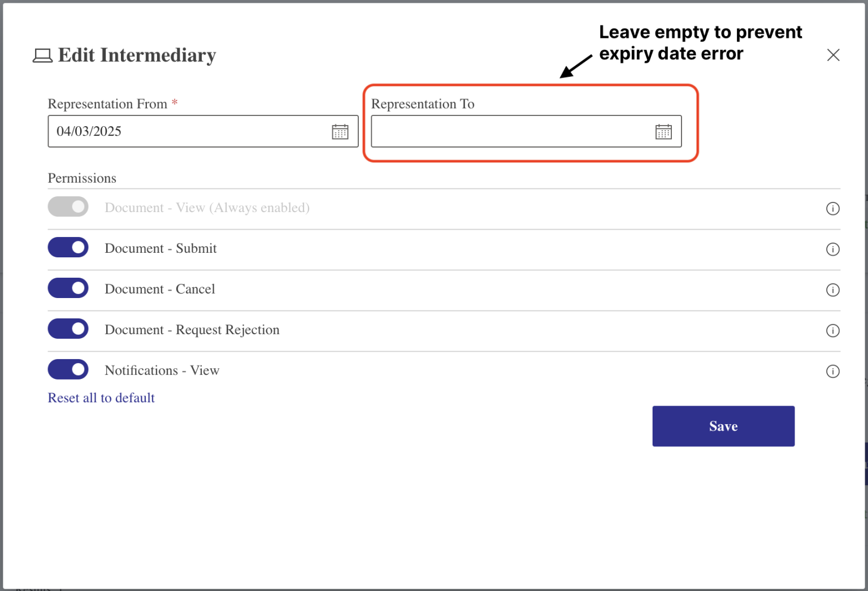The width and height of the screenshot is (868, 591).
Task: View info for Document - Submit permission
Action: point(832,249)
